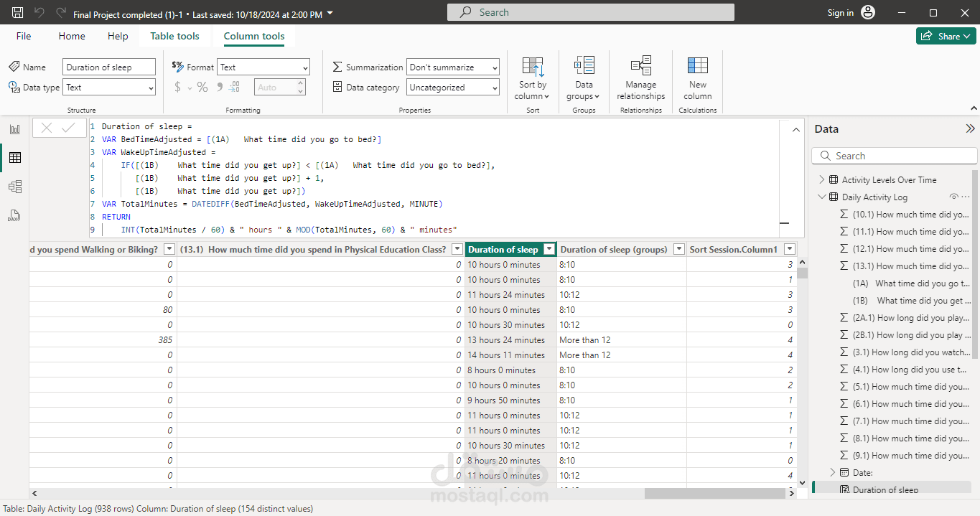Image resolution: width=980 pixels, height=516 pixels.
Task: Click the Duration of sleep column header
Action: [x=503, y=249]
